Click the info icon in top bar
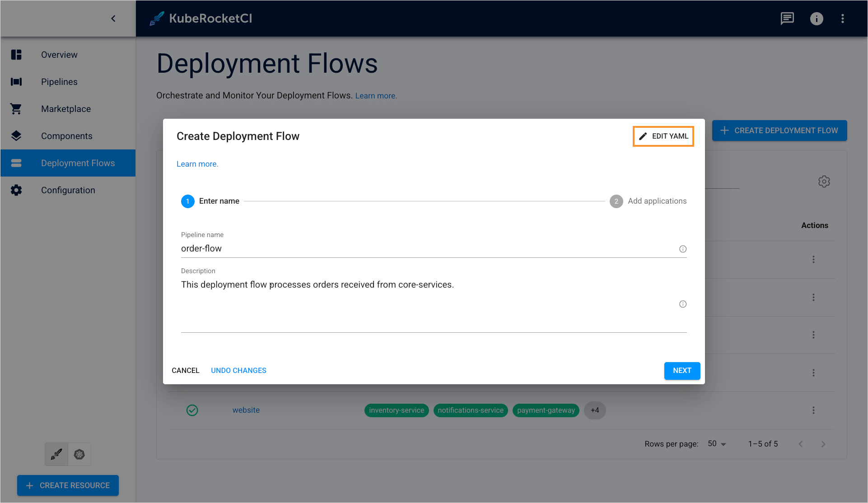868x503 pixels. (x=816, y=19)
